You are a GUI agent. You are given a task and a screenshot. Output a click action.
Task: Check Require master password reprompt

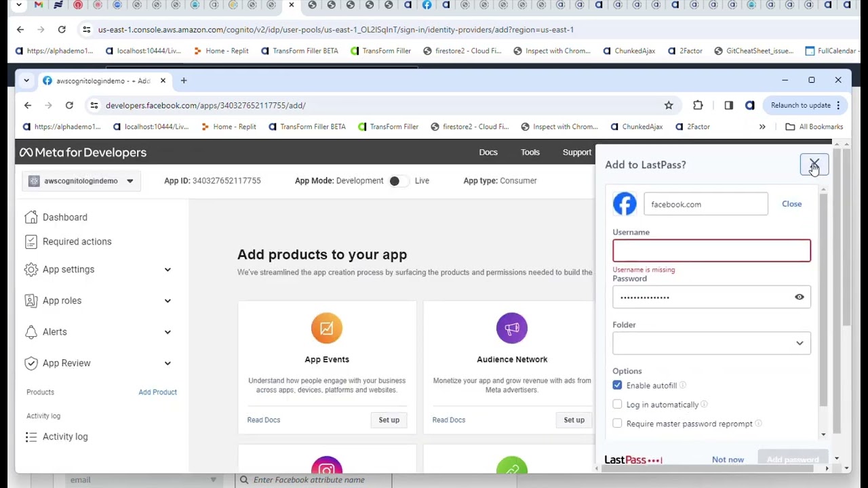click(x=617, y=424)
